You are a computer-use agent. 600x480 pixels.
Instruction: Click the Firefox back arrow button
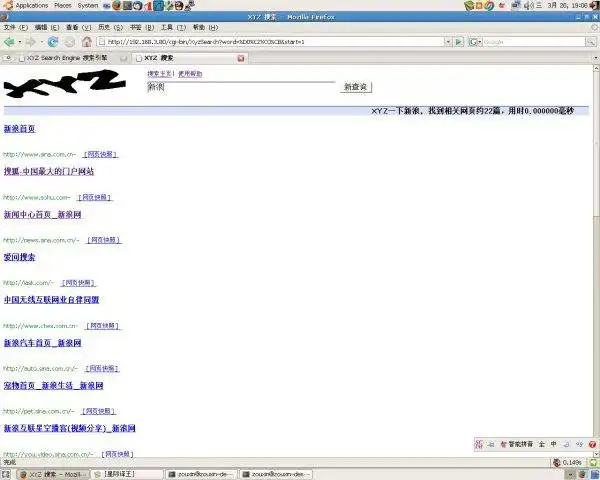[9, 41]
